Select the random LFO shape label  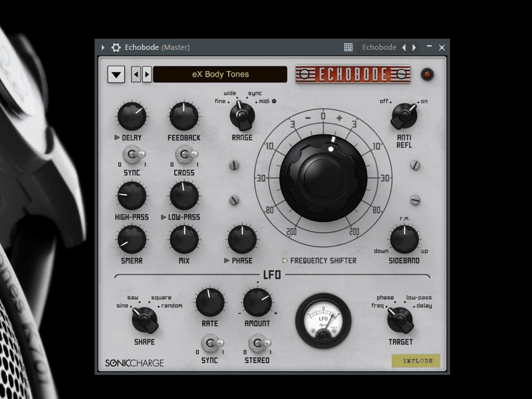[x=172, y=306]
